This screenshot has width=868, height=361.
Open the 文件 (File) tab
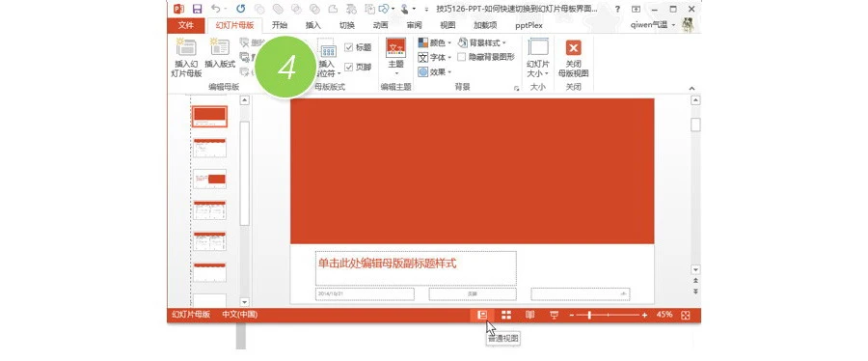(x=186, y=25)
